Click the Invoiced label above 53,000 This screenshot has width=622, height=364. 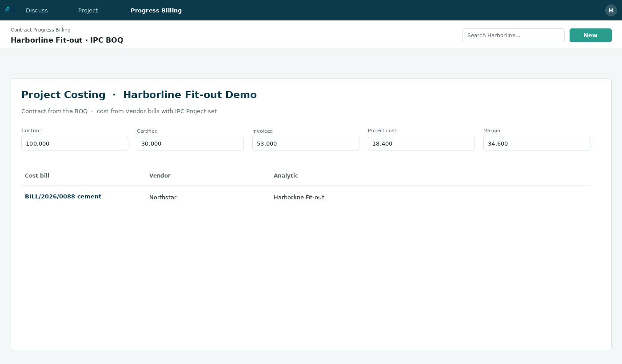(x=263, y=131)
